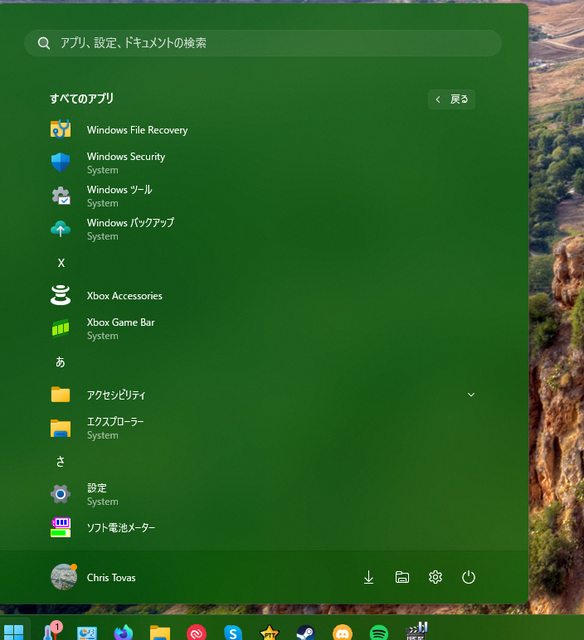Viewport: 584px width, 640px height.
Task: Open エクスプローラー file explorer entry
Action: [263, 428]
